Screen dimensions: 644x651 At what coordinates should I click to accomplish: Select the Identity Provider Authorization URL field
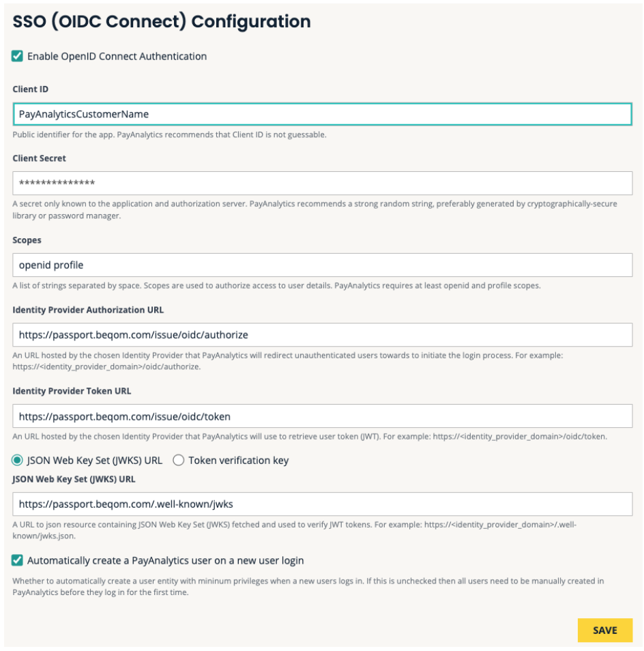click(322, 335)
